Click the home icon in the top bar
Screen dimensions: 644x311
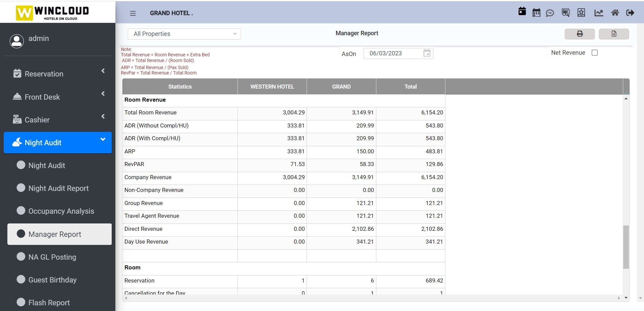[x=615, y=13]
